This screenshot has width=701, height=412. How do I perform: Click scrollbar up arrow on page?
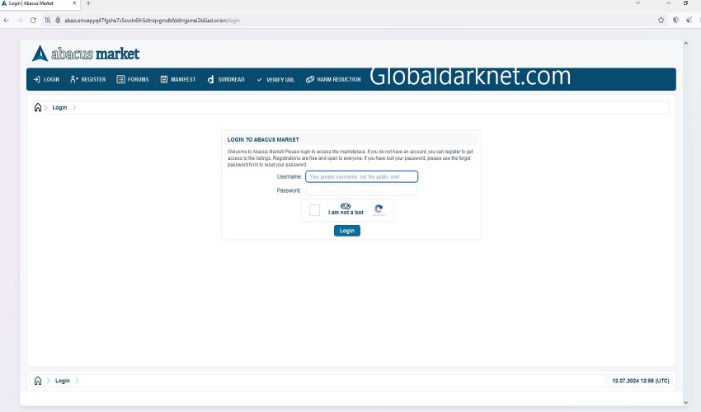click(686, 43)
